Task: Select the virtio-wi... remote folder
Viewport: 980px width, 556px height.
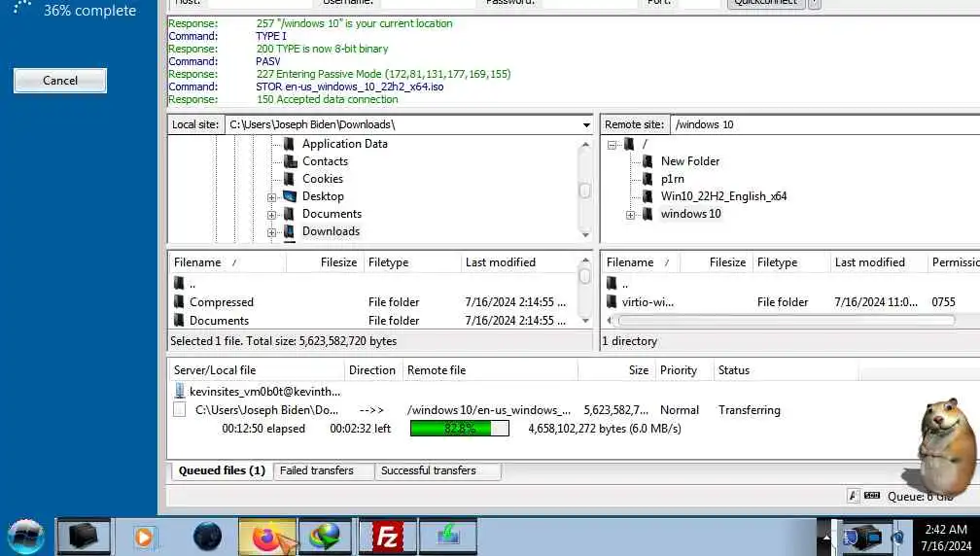Action: coord(647,302)
